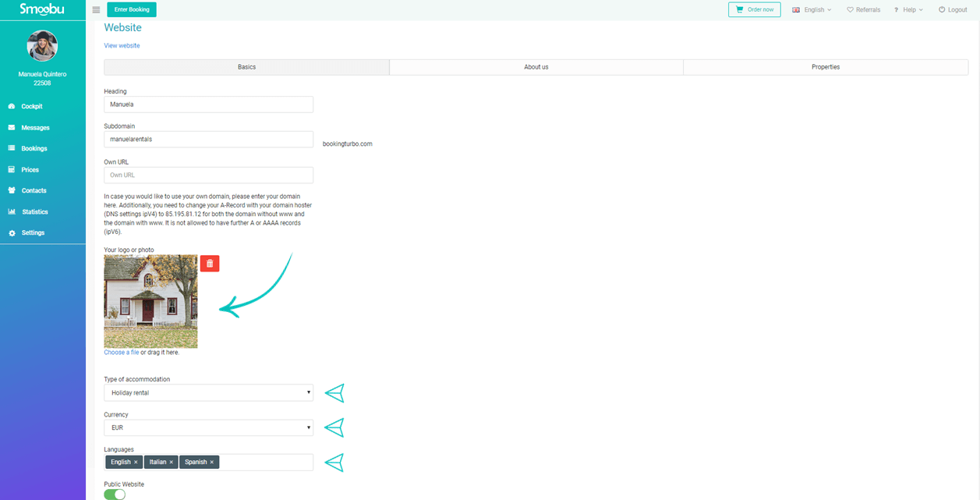Remove the English language tag
Viewport: 980px width, 500px height.
pyautogui.click(x=136, y=462)
